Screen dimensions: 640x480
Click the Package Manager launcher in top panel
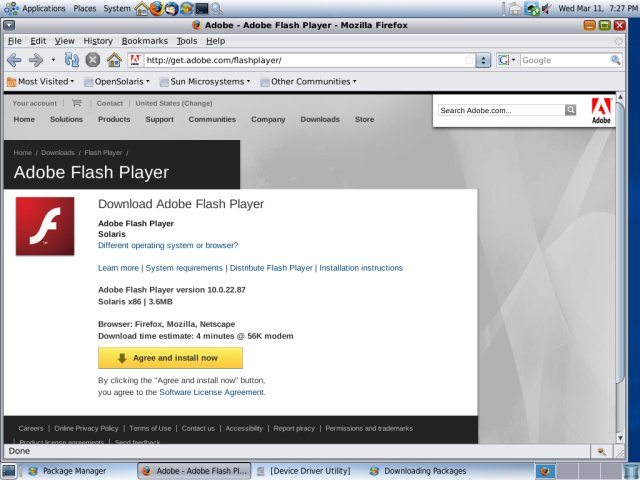point(187,9)
